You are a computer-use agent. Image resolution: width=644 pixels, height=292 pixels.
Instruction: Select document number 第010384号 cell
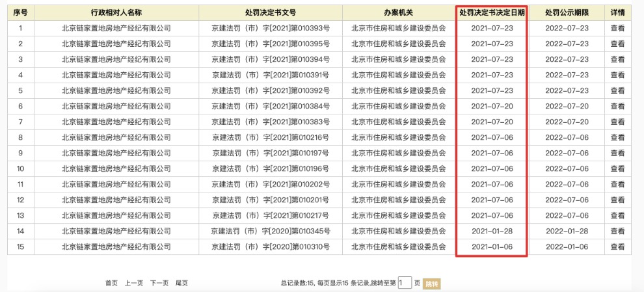[271, 107]
